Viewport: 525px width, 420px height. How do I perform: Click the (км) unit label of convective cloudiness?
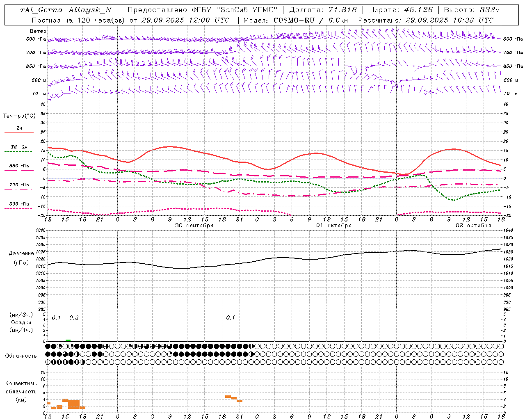pos(21,399)
